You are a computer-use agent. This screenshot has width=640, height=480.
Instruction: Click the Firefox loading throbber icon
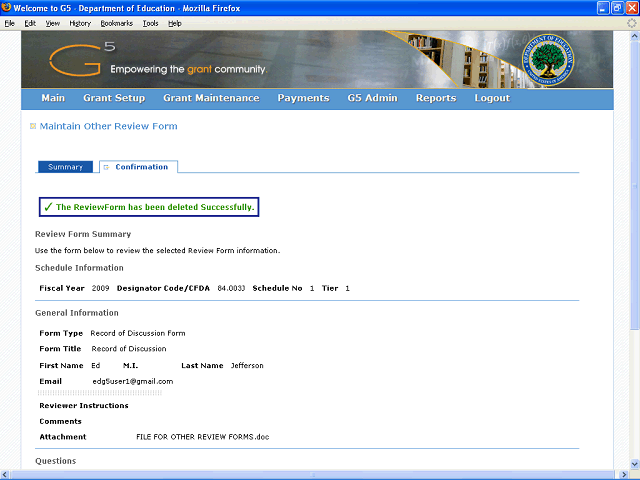[631, 23]
